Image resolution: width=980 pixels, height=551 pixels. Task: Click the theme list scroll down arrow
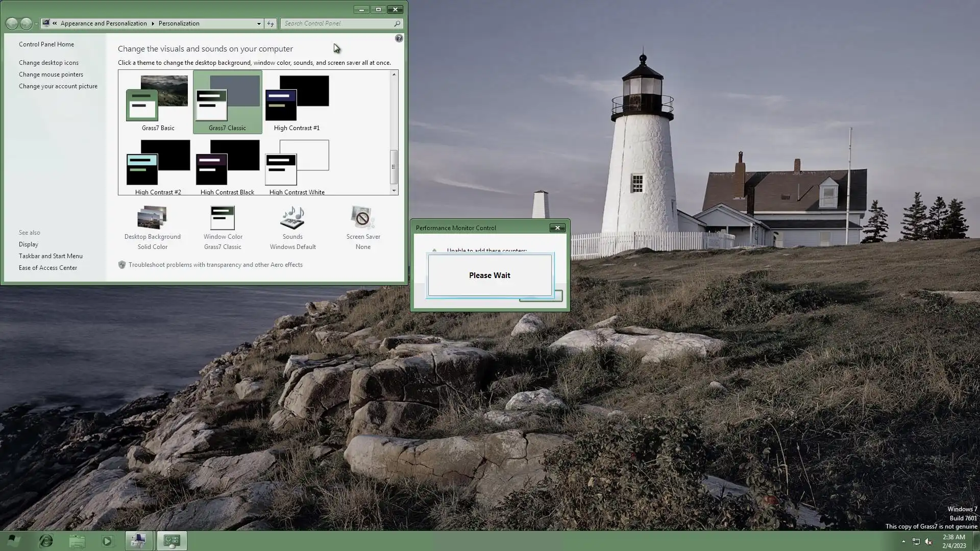coord(394,190)
